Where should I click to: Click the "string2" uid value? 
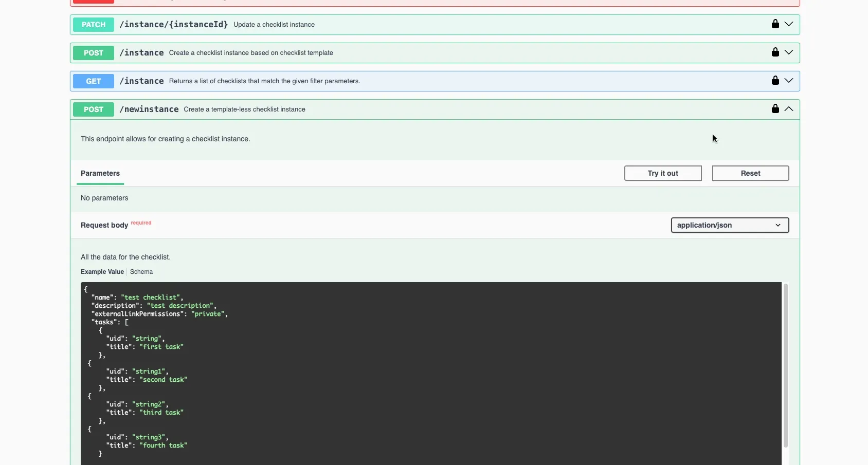coord(149,404)
